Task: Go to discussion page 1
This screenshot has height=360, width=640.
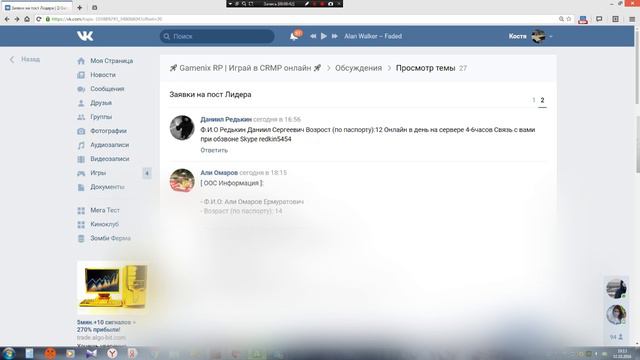Action: [x=533, y=100]
